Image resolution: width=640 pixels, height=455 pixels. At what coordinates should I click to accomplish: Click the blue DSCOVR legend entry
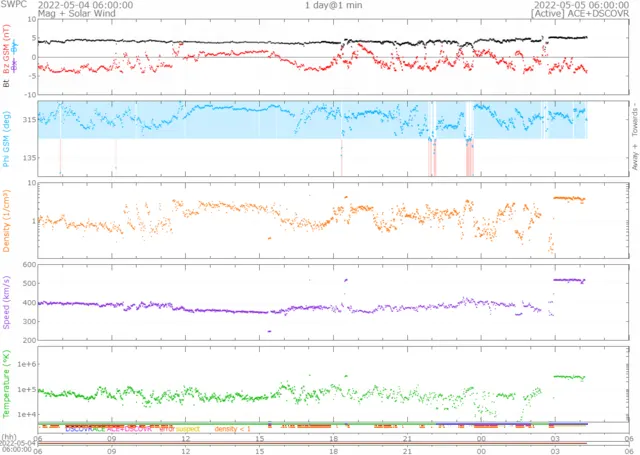pos(79,428)
